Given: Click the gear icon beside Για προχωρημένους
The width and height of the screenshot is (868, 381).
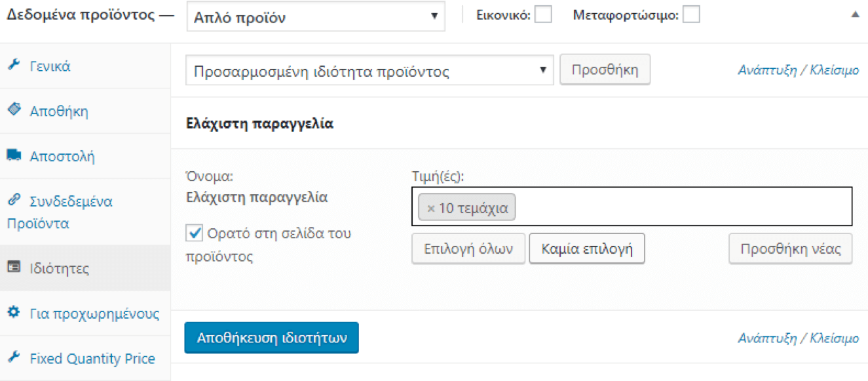Looking at the screenshot, I should [x=14, y=313].
